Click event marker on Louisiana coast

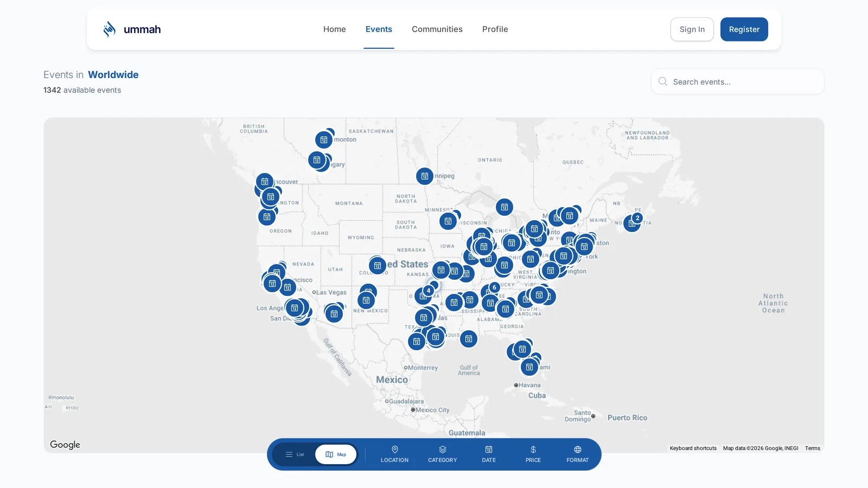point(469,339)
